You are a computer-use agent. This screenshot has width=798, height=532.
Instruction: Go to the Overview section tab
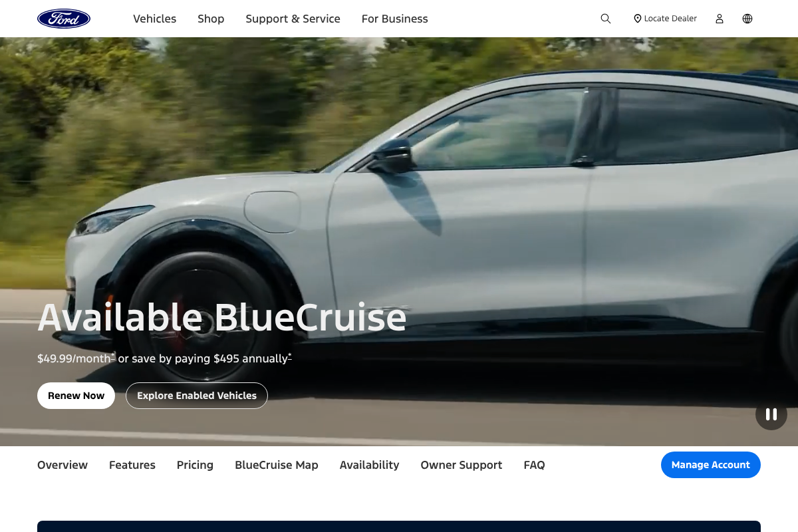[x=63, y=465]
